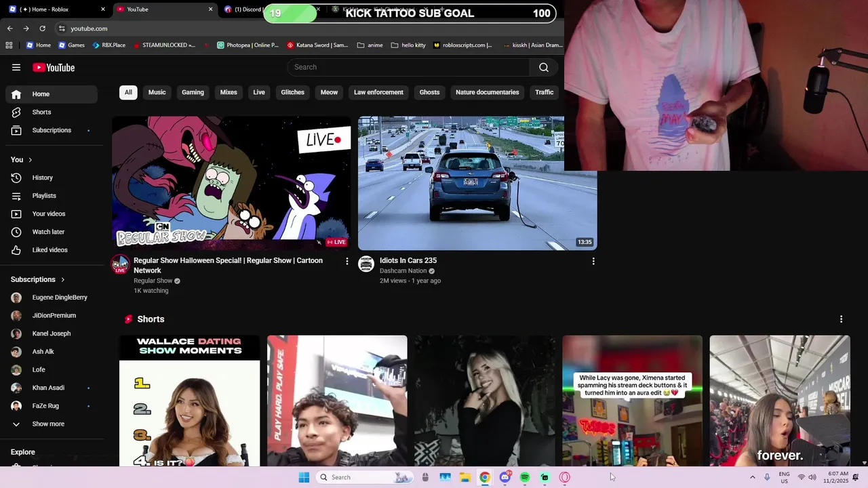Click Regular Show channel avatar
The image size is (868, 488).
point(120,264)
